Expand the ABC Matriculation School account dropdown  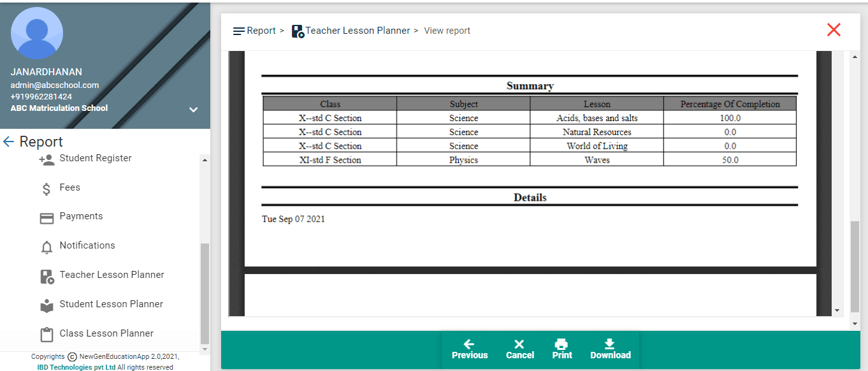(x=193, y=110)
